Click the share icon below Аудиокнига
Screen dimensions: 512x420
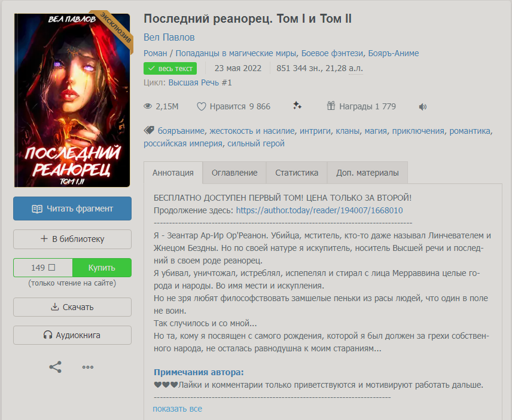[55, 367]
